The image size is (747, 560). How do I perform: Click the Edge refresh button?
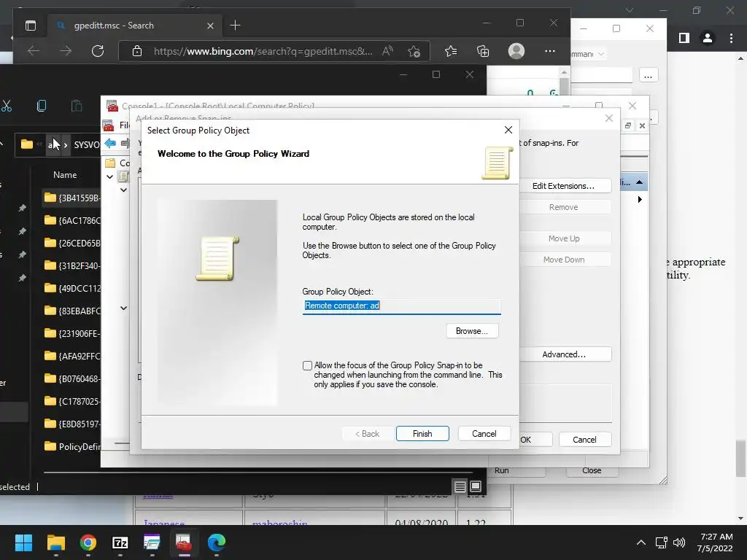[98, 51]
